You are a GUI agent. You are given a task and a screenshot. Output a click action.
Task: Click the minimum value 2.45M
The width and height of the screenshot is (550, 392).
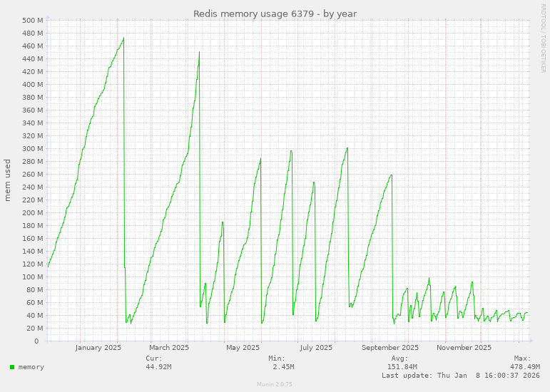tap(283, 367)
